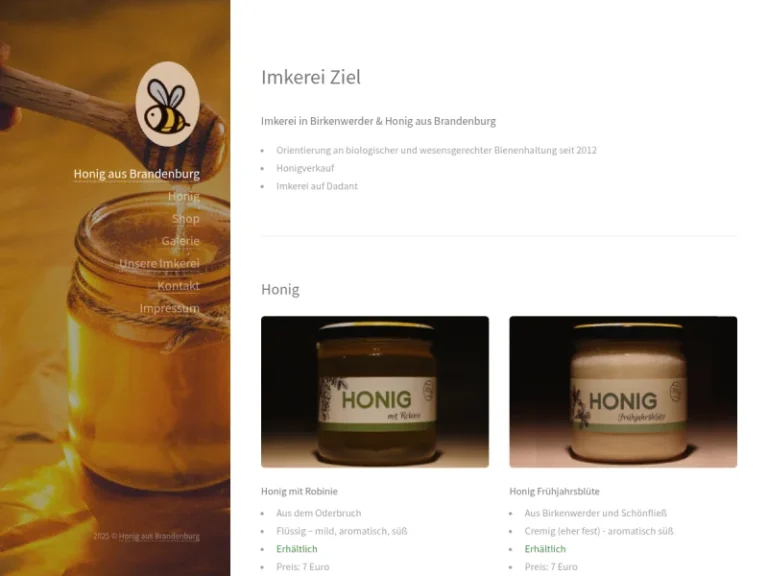The image size is (768, 576).
Task: Click Erhältlich status under Frühjahrsblüte honey
Action: coord(545,549)
